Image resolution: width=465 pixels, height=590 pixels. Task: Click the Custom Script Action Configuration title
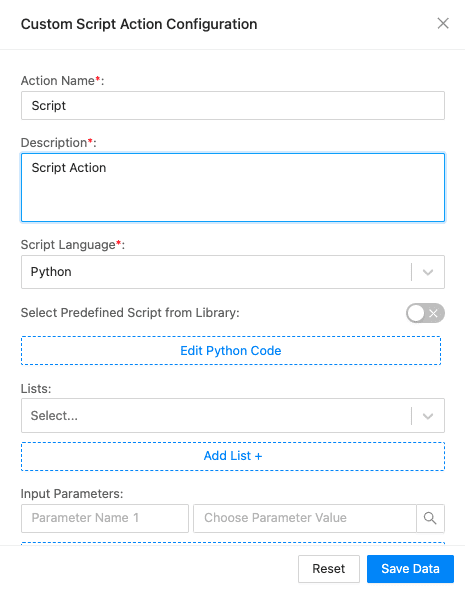[139, 24]
